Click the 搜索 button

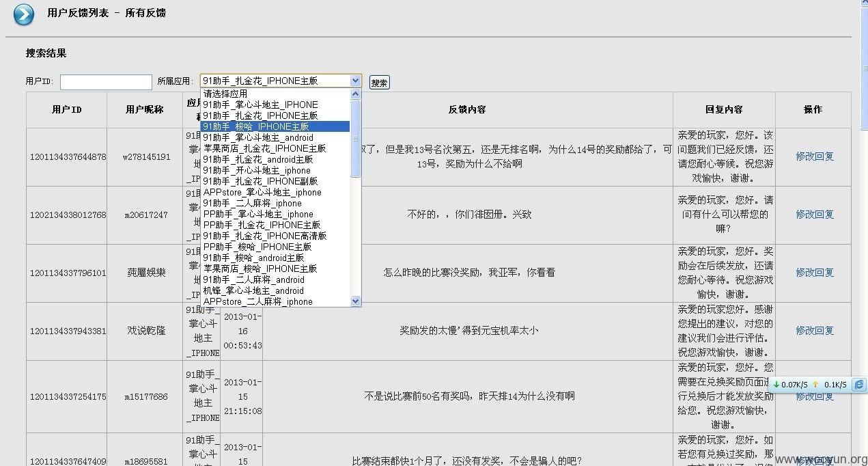[x=379, y=83]
